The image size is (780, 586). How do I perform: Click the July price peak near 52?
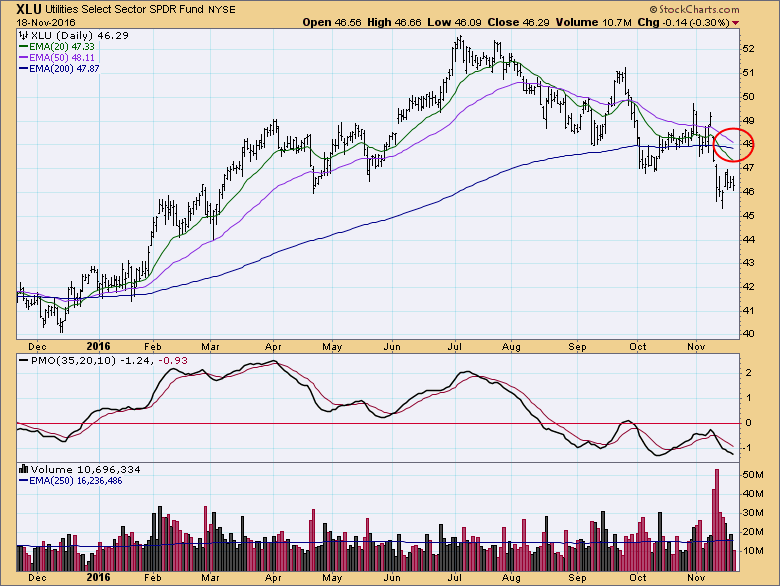[460, 40]
